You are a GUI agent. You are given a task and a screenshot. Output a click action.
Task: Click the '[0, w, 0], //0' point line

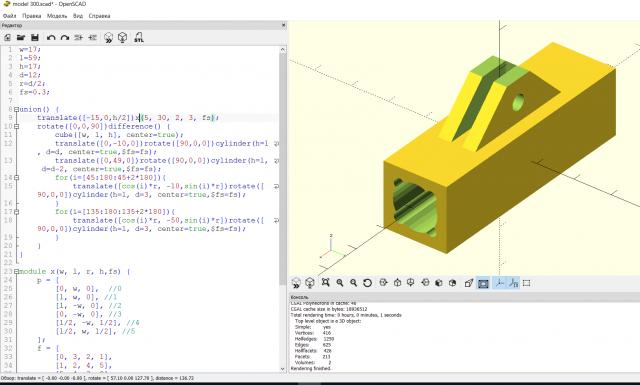(x=89, y=289)
